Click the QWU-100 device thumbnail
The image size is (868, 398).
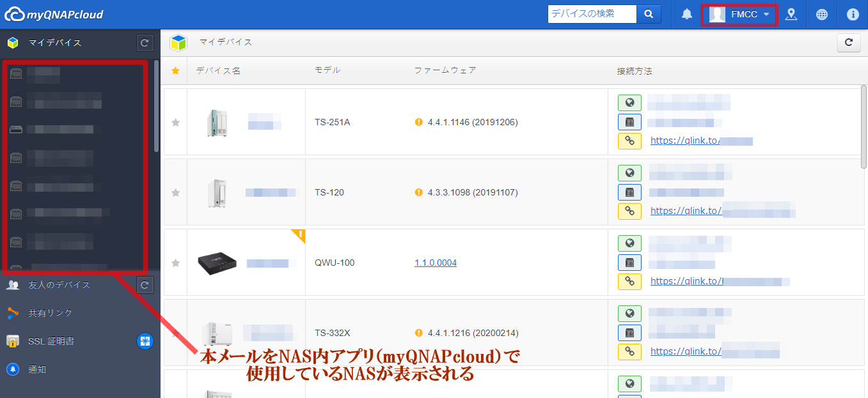tap(217, 262)
